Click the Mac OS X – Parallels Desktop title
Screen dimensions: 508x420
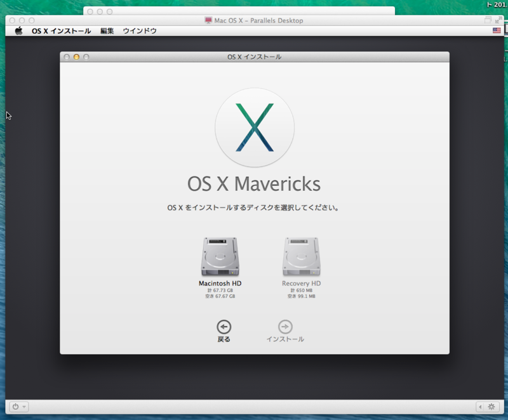[258, 20]
